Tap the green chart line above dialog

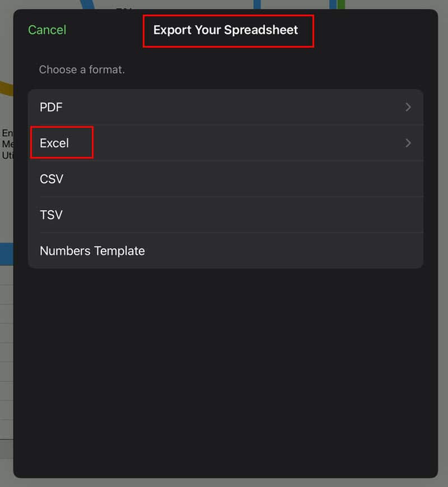point(341,4)
